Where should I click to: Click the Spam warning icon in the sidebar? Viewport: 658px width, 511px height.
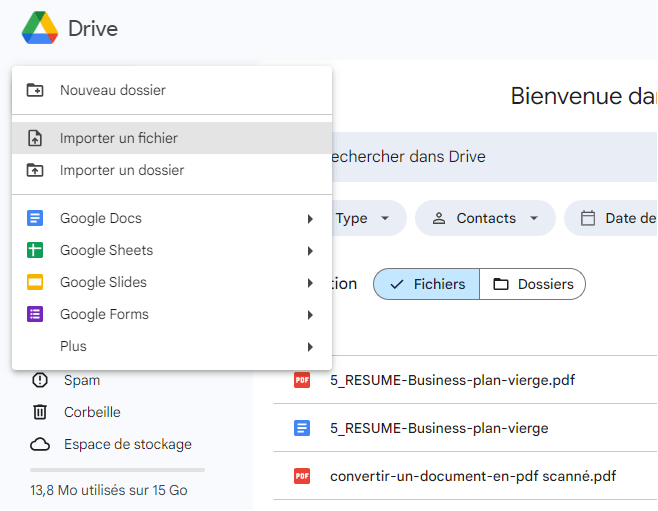point(40,380)
